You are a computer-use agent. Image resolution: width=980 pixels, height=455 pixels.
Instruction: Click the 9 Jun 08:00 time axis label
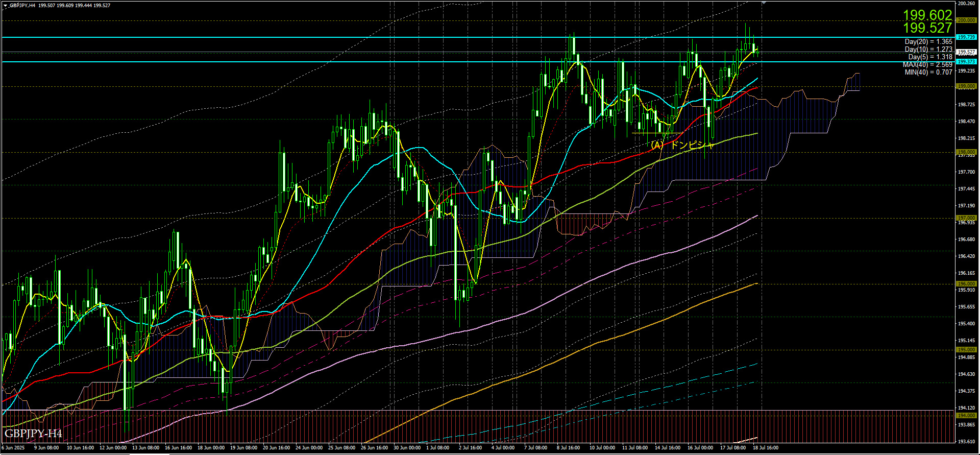click(46, 448)
